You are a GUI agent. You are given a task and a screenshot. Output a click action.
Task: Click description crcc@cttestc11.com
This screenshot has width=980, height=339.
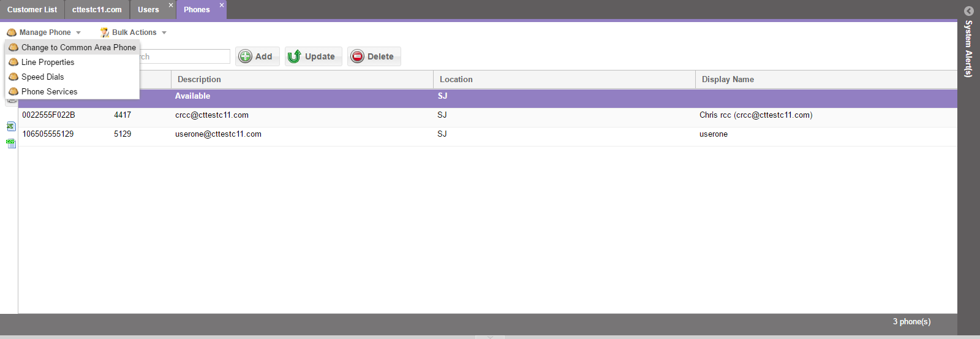(x=212, y=115)
